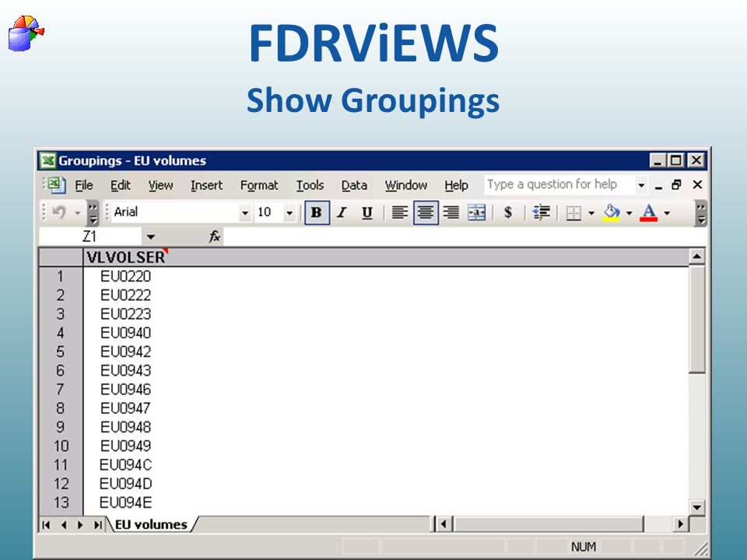Open the Window menu
Image resolution: width=747 pixels, height=560 pixels.
point(406,185)
